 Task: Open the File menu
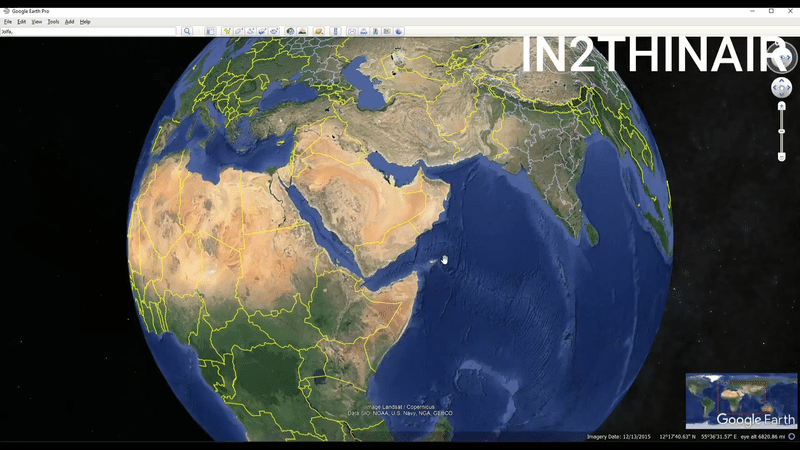[8, 22]
